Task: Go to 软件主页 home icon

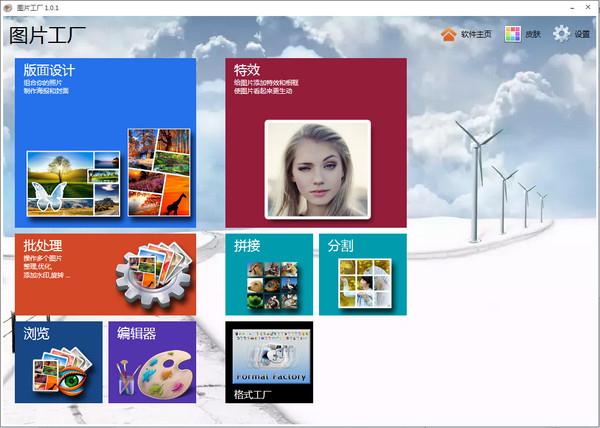Action: pos(448,35)
